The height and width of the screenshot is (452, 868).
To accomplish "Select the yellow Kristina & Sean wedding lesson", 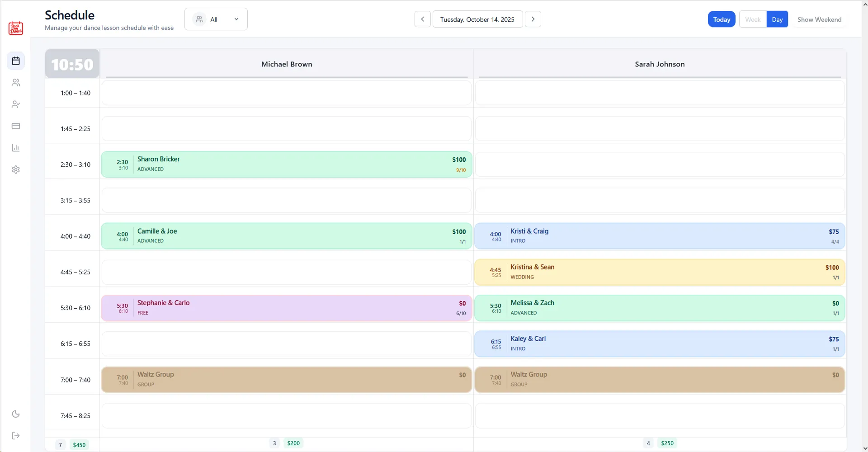I will click(660, 272).
